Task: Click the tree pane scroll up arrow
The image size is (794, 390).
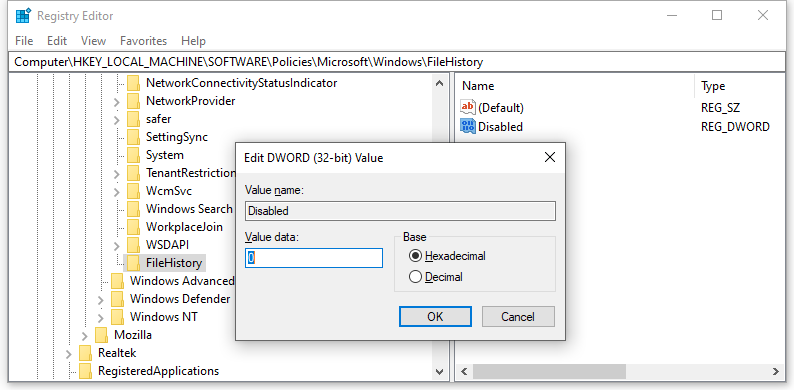Action: pos(439,83)
